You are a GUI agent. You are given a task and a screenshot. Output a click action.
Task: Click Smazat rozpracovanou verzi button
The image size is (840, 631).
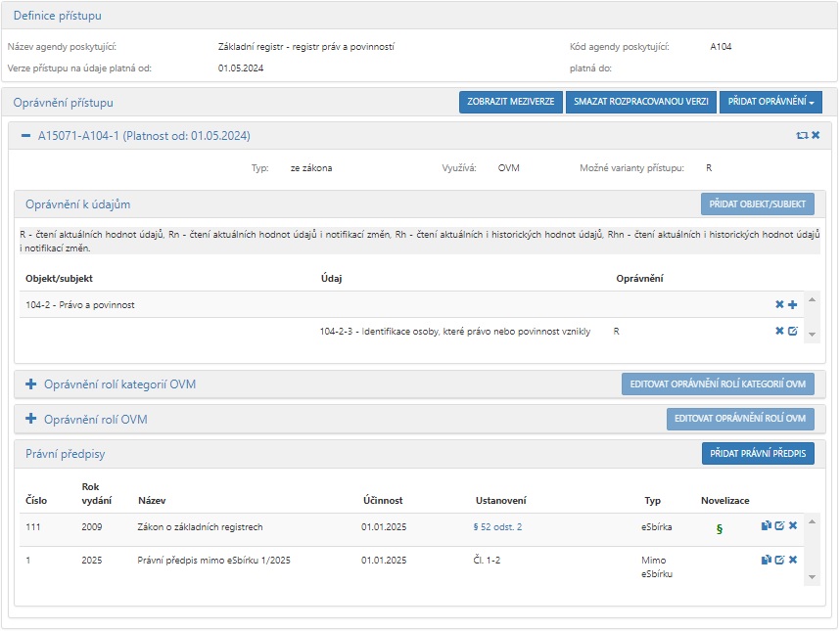click(640, 102)
